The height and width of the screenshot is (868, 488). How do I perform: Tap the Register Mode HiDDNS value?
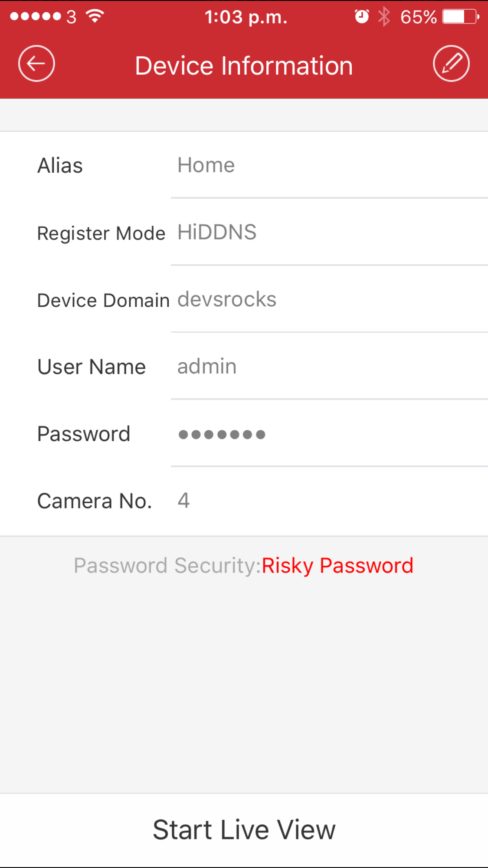(x=217, y=233)
